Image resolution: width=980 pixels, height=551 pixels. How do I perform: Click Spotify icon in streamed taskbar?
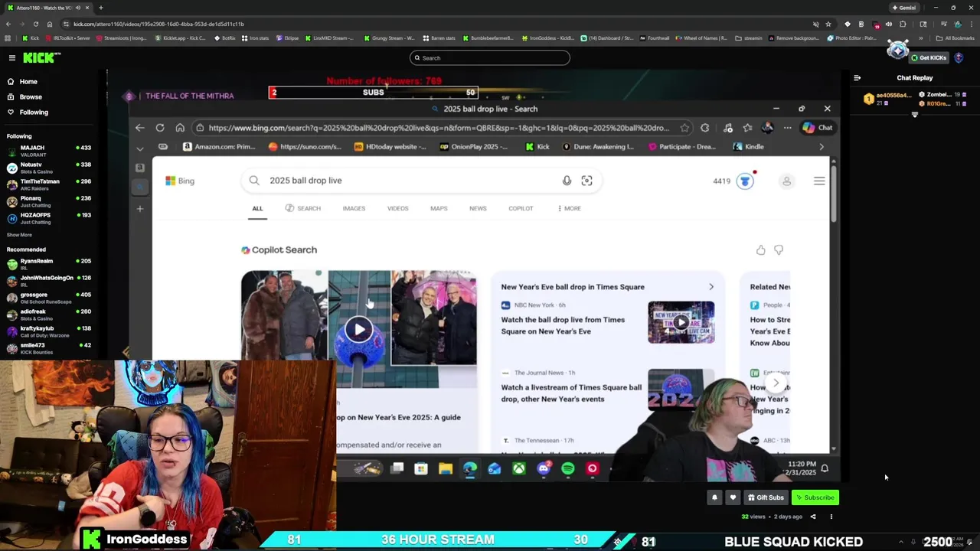coord(568,468)
